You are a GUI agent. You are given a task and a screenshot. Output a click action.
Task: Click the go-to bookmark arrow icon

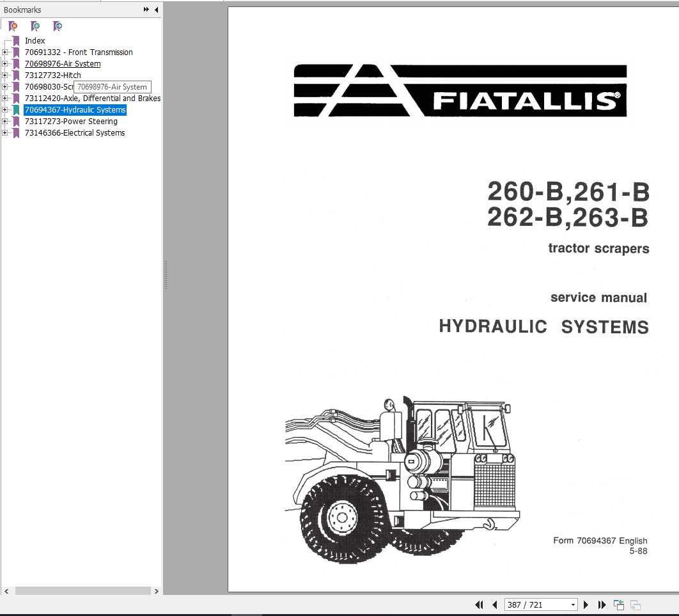click(57, 26)
